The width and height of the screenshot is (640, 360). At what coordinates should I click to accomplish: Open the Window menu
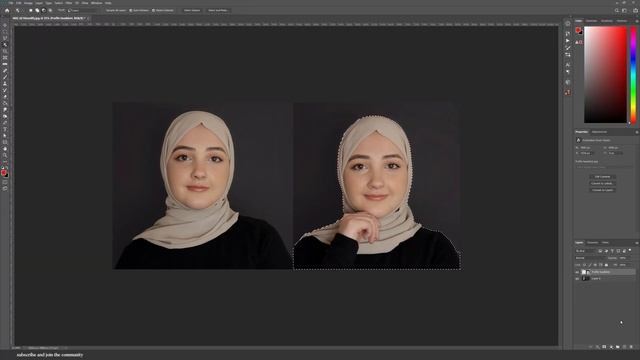coord(96,3)
